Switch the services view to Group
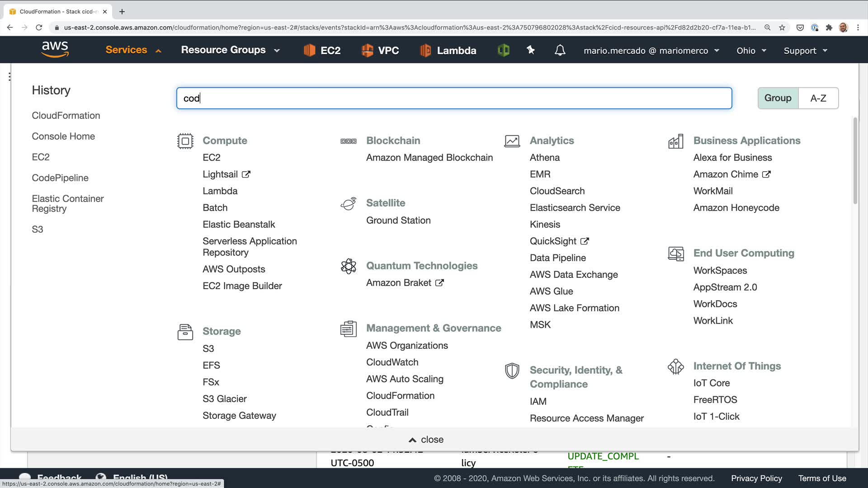The image size is (868, 488). click(x=778, y=98)
